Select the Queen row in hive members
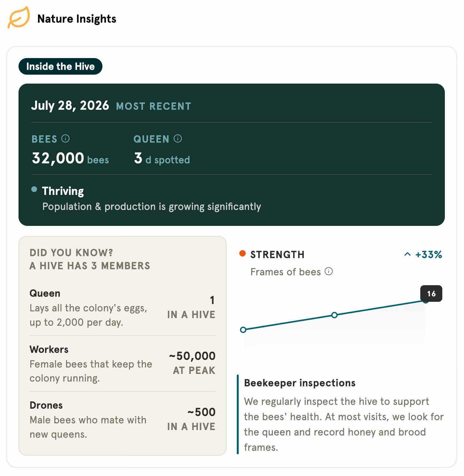Screen dimensions: 464x476 [x=123, y=308]
